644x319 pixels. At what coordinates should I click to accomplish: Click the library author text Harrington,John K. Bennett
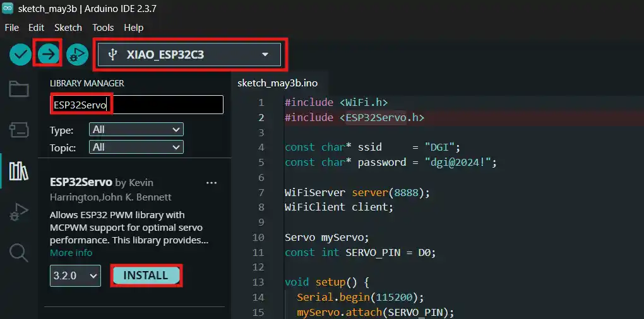tap(110, 197)
